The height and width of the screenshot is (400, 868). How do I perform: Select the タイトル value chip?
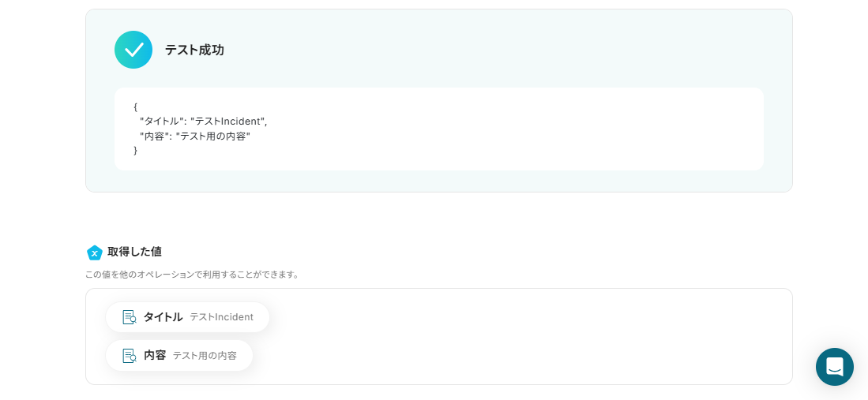click(188, 317)
